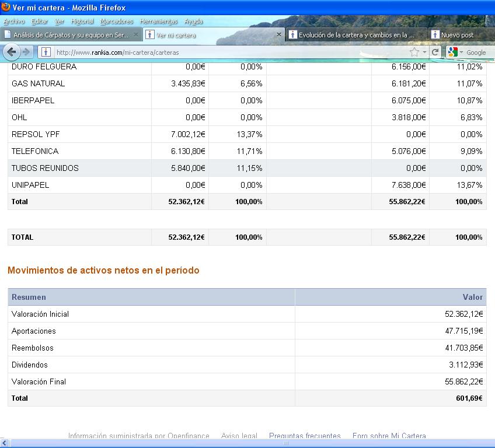Click the browser Back arrow button
The width and height of the screenshot is (495, 448).
pos(11,52)
